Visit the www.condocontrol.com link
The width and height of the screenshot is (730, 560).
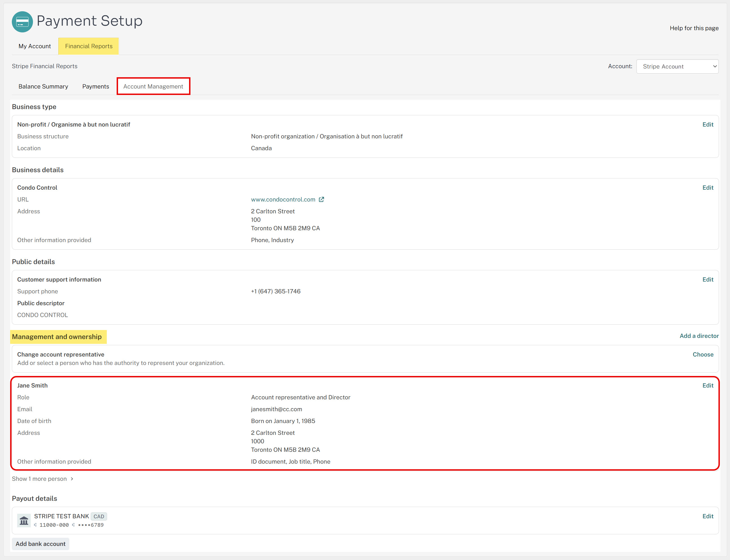pos(283,199)
